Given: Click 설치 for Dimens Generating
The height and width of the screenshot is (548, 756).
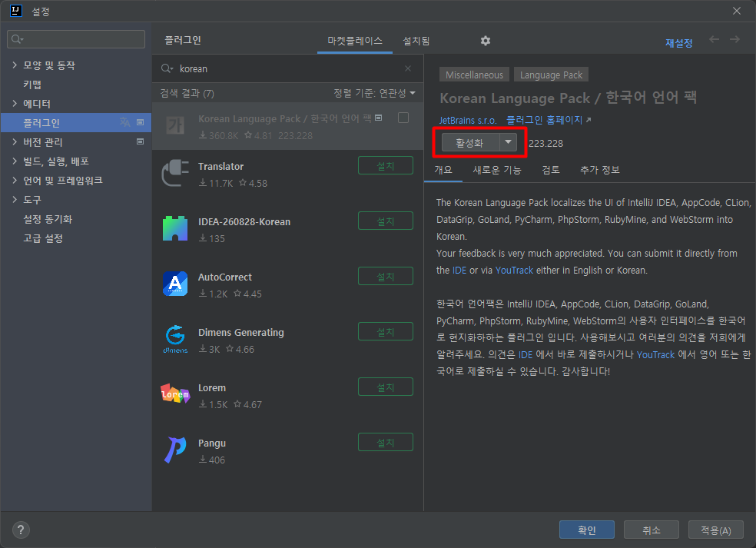Looking at the screenshot, I should coord(386,331).
